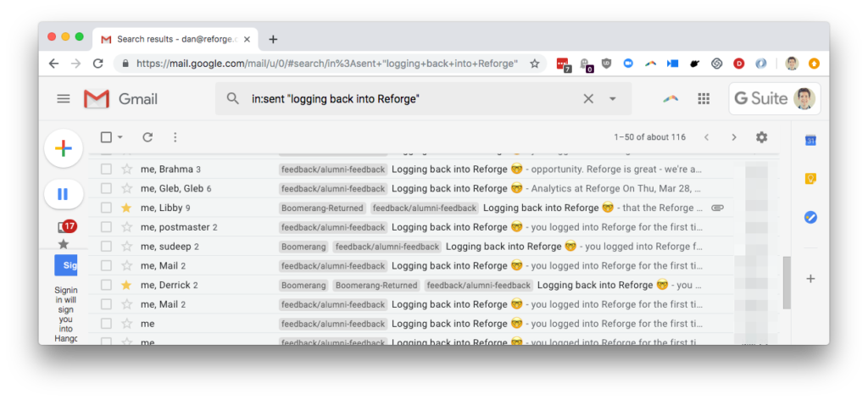Open Google Calendar side panel
Image resolution: width=868 pixels, height=400 pixels.
point(810,141)
